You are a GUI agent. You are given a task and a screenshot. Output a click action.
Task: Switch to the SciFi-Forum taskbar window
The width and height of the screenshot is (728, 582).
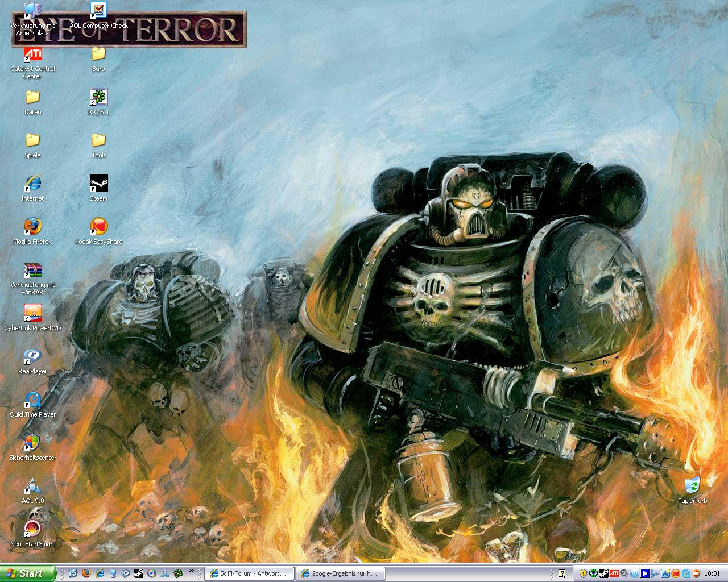pyautogui.click(x=250, y=573)
